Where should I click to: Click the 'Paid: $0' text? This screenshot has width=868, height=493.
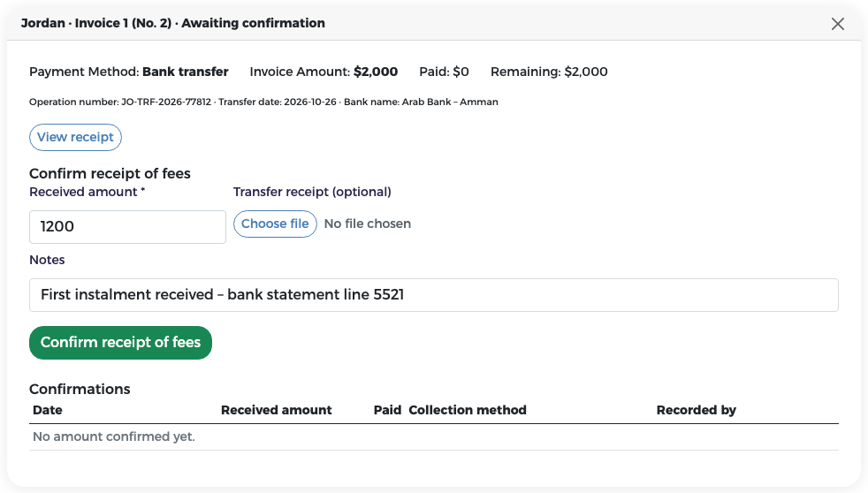pyautogui.click(x=444, y=72)
